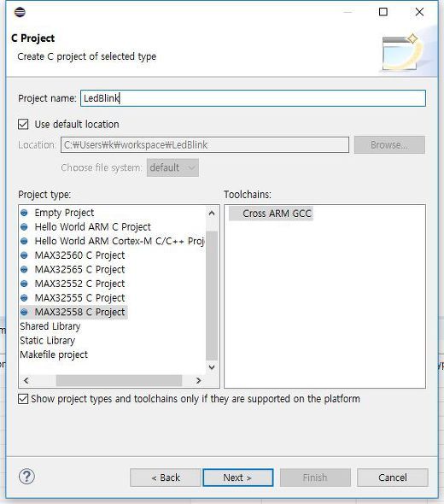
Task: Select MAX32560 C Project
Action: [79, 255]
